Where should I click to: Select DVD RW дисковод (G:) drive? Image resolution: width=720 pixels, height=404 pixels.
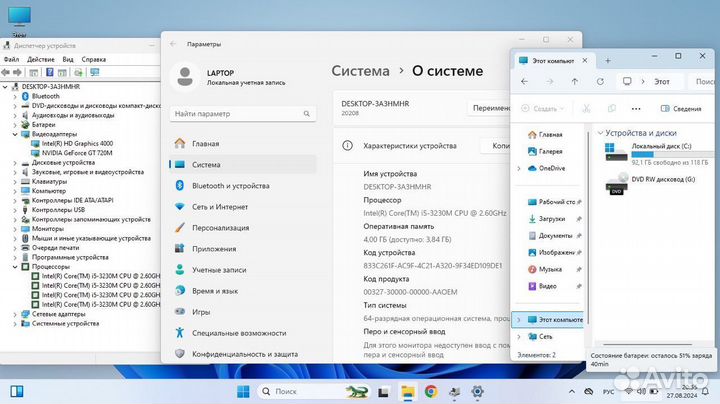651,184
